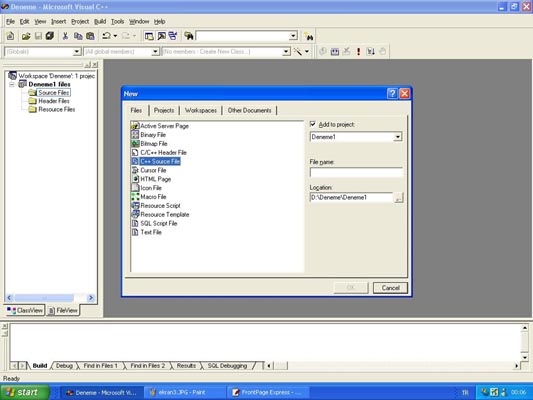This screenshot has height=400, width=533.
Task: Click the binoculars Search icon
Action: click(x=309, y=36)
